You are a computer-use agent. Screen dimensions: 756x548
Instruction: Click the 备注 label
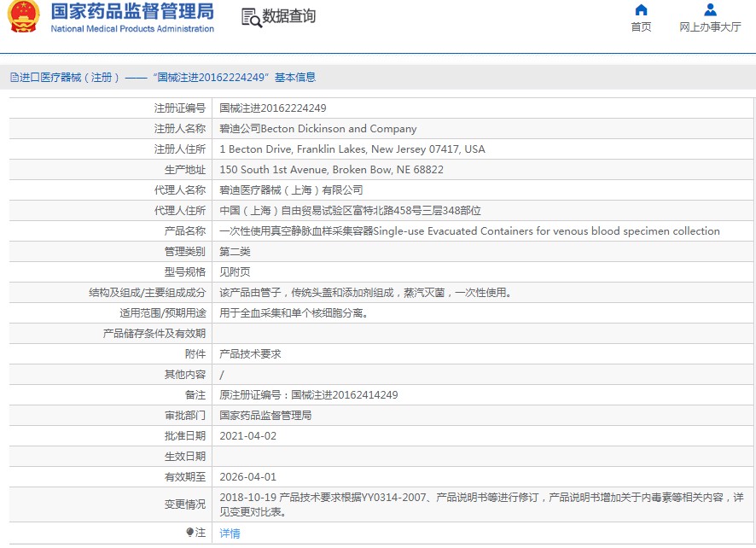pyautogui.click(x=195, y=395)
